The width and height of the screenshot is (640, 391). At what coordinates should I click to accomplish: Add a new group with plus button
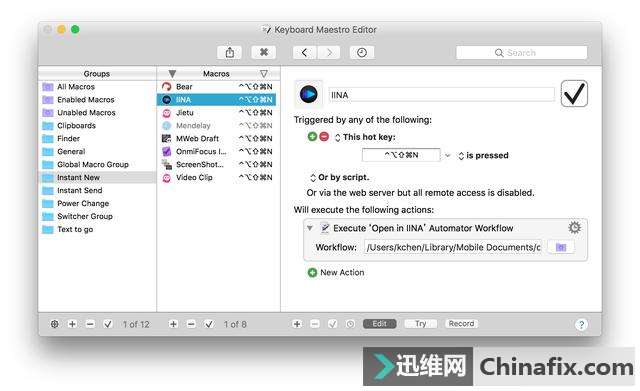coord(72,324)
